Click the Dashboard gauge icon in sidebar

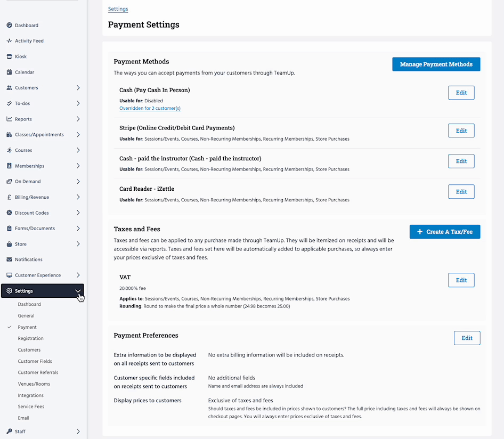(x=10, y=25)
